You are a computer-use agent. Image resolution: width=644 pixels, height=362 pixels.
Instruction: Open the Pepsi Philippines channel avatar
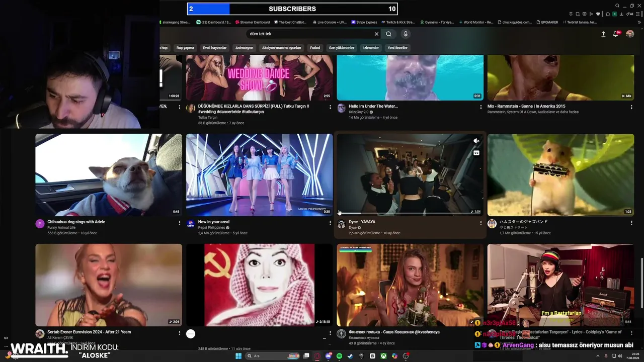[191, 224]
